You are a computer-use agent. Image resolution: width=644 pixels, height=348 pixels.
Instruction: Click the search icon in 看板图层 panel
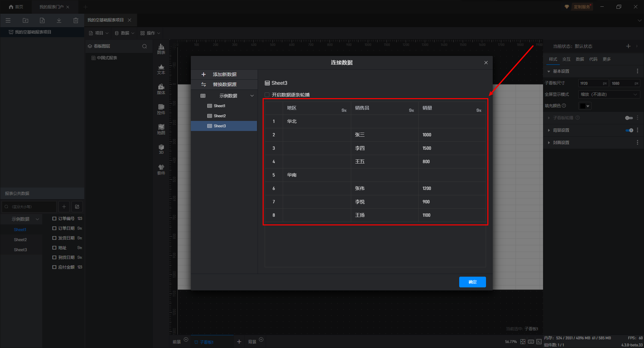145,46
